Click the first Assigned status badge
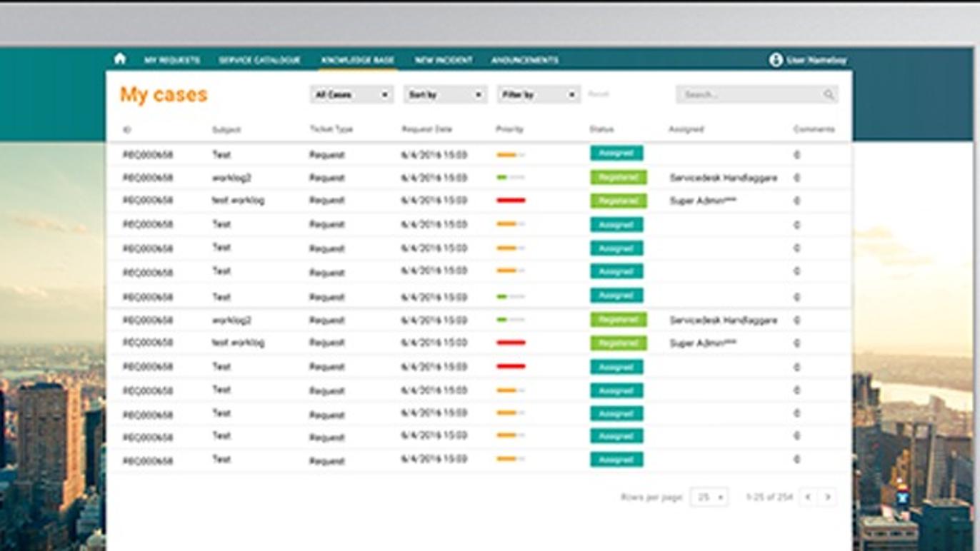 tap(616, 153)
